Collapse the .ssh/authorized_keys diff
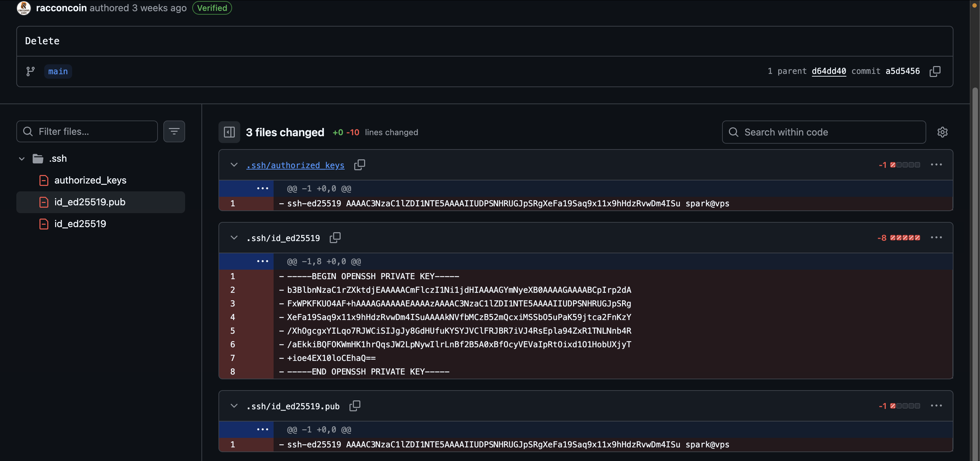Image resolution: width=980 pixels, height=461 pixels. coord(234,165)
